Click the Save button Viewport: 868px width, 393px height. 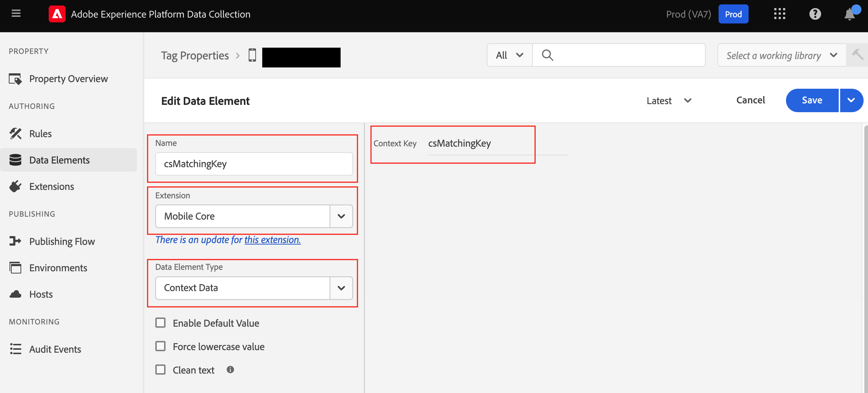pyautogui.click(x=812, y=100)
